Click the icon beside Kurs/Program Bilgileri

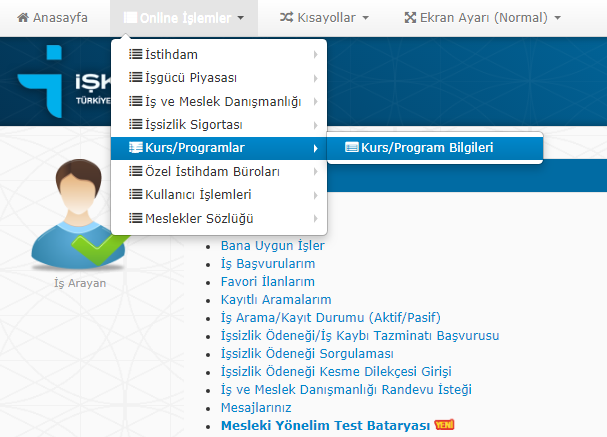pyautogui.click(x=351, y=148)
